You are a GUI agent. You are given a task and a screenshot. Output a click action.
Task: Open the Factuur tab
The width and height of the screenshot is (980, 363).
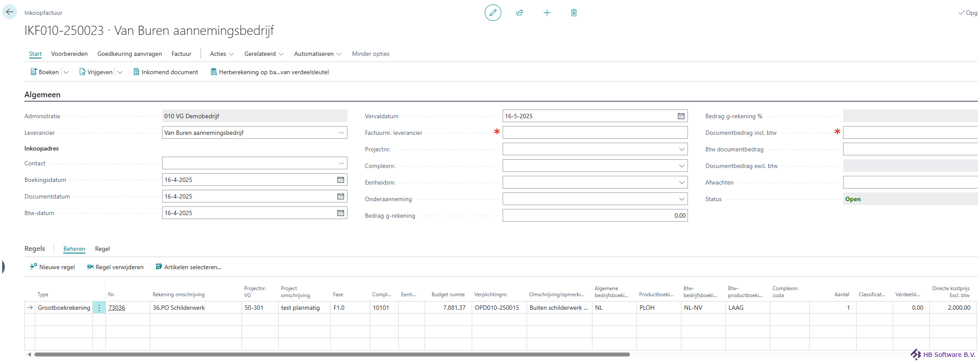[181, 54]
